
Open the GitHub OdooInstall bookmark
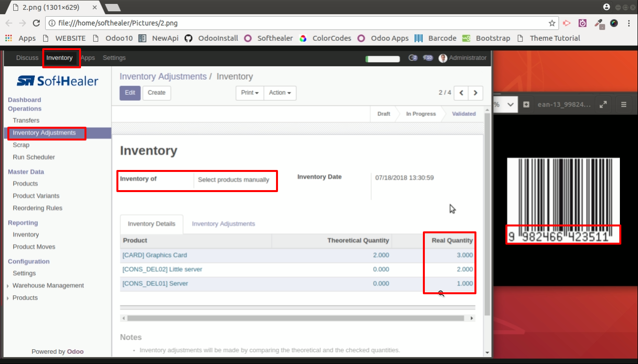[x=211, y=38]
